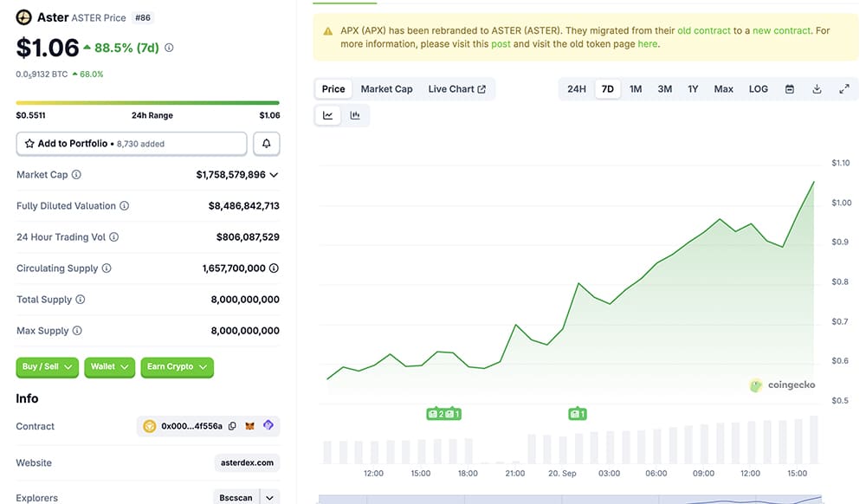Visit the asterdex.com website link
Screen dimensions: 866x504
246,462
